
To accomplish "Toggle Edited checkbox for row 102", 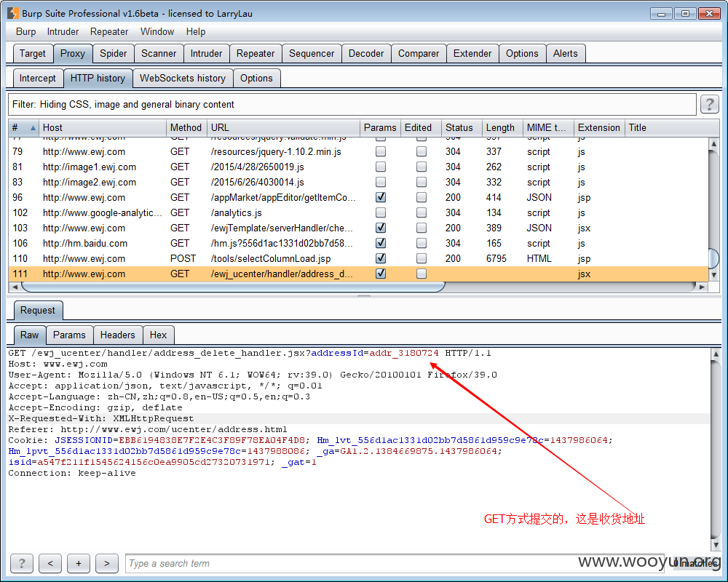I will (422, 212).
